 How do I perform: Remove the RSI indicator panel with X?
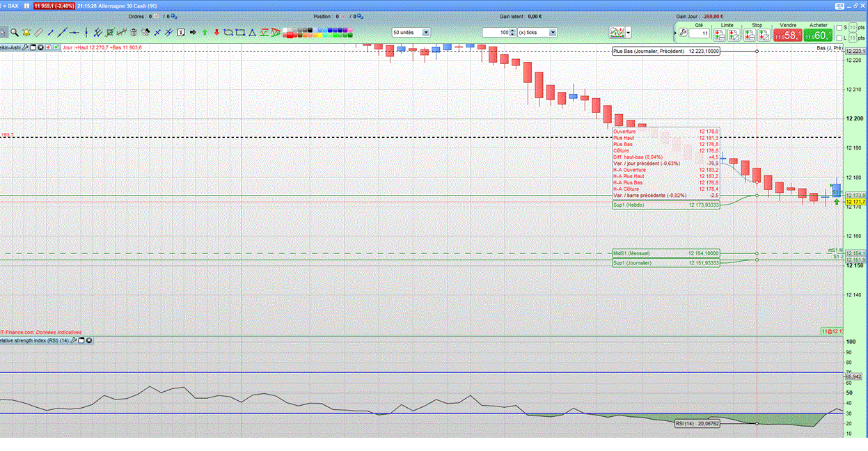pos(89,340)
